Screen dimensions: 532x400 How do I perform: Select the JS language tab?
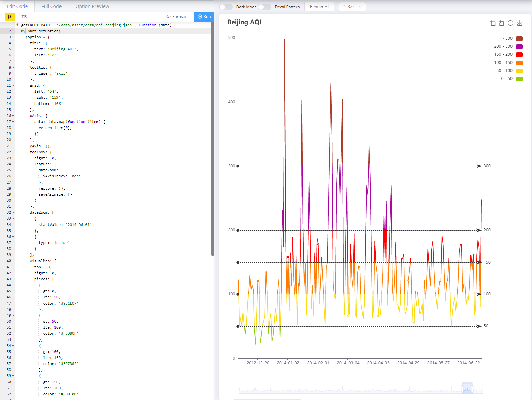tap(10, 17)
